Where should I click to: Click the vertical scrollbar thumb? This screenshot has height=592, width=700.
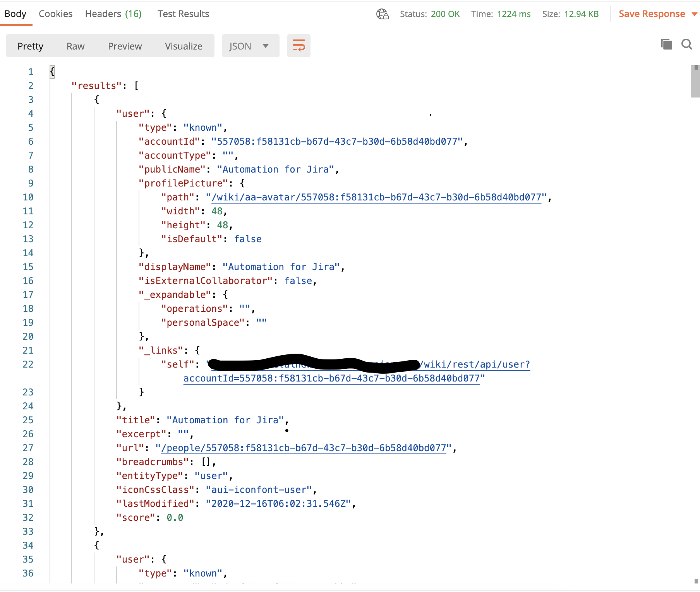(695, 81)
